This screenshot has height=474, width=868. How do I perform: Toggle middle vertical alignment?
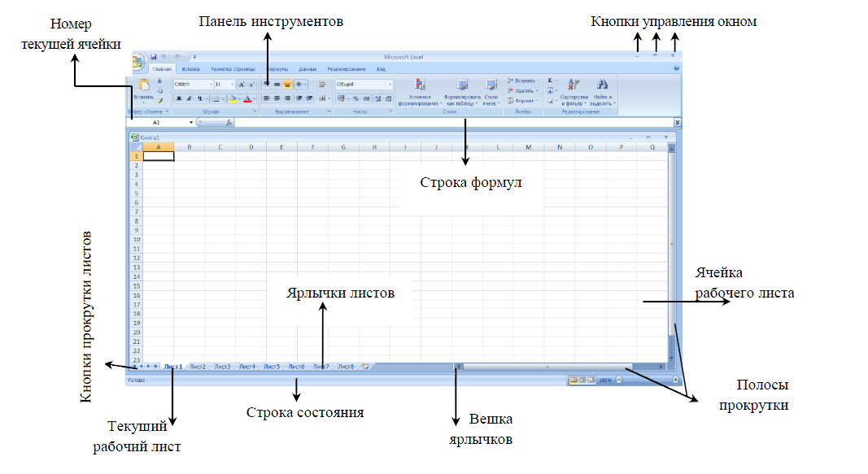[x=277, y=85]
